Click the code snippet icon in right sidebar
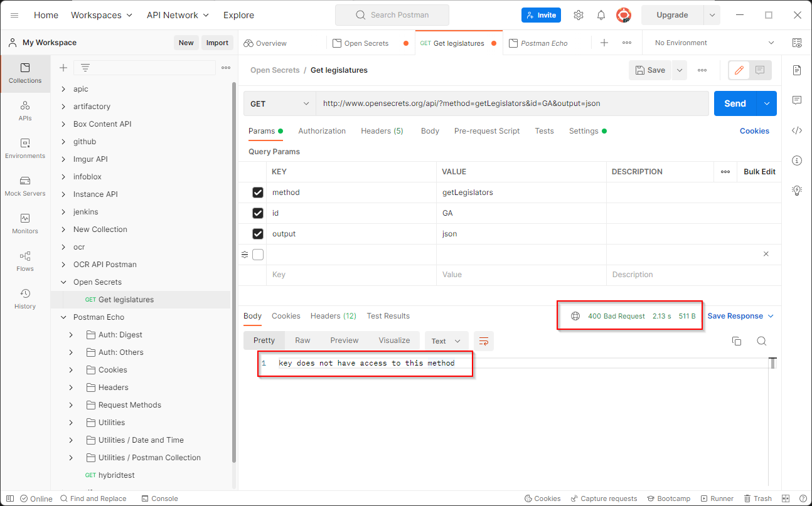Screen dimensions: 812x506 tap(797, 130)
